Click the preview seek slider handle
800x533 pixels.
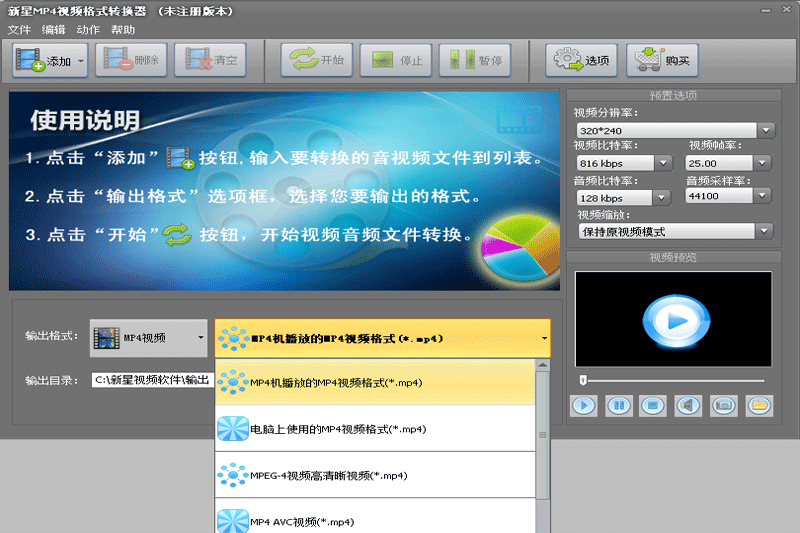click(x=583, y=380)
